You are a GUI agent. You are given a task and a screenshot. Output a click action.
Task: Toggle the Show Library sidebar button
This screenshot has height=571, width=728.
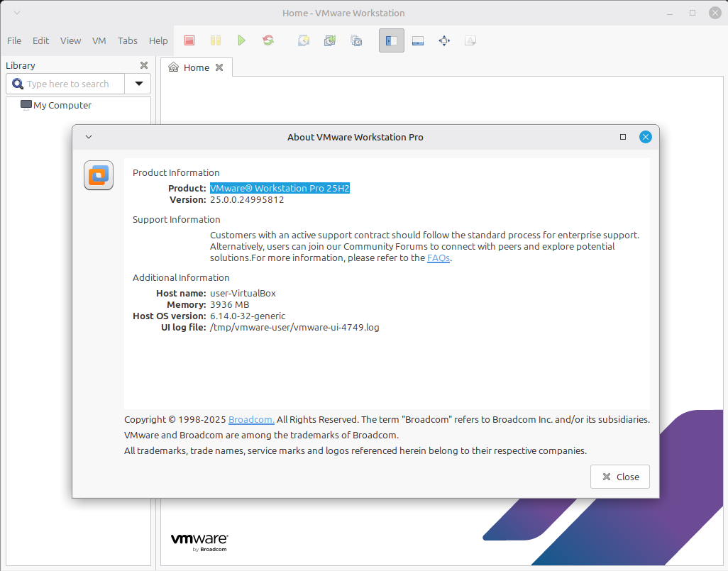pos(391,40)
